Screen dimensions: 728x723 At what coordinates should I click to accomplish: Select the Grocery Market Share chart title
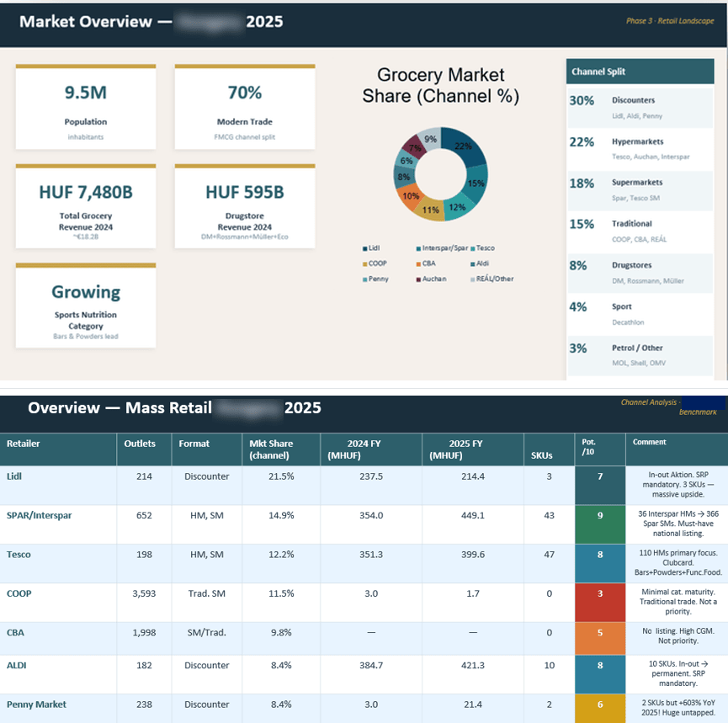(441, 86)
